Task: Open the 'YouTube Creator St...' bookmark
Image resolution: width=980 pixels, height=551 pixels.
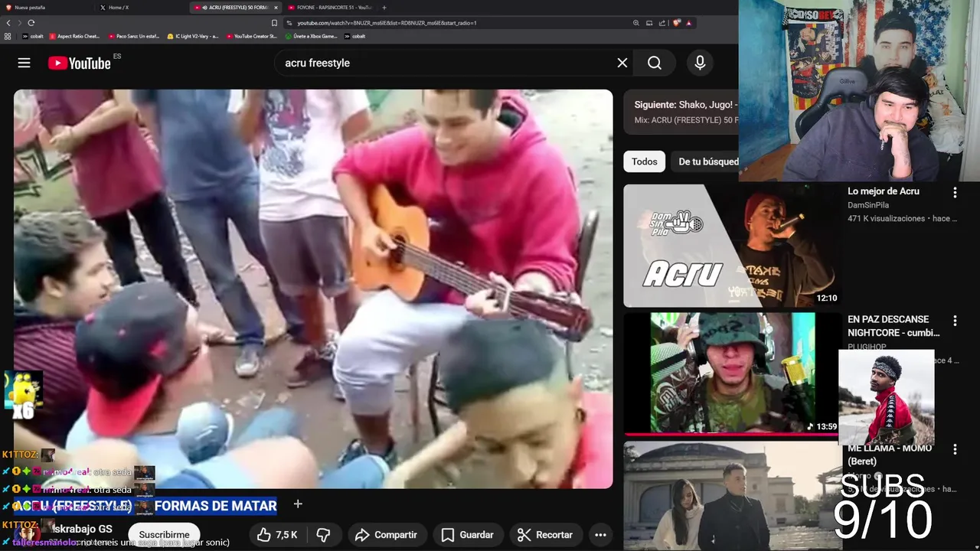Action: pos(252,36)
